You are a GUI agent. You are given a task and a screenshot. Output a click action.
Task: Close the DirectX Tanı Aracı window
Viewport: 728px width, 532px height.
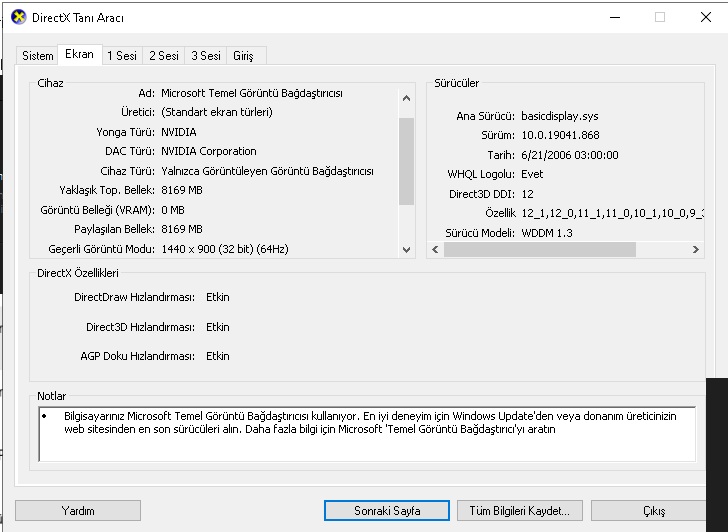point(706,17)
